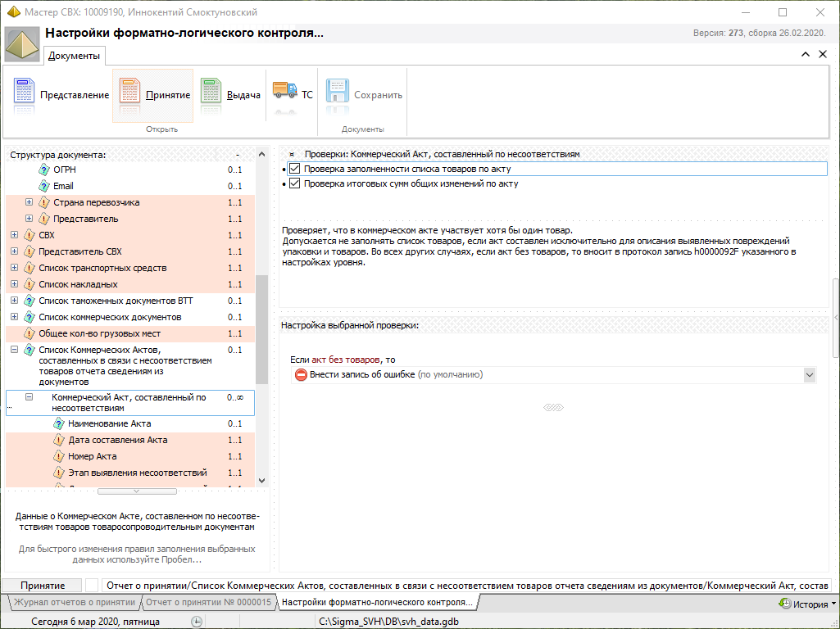Image resolution: width=840 pixels, height=629 pixels.
Task: Click the Список таможенных документов ВТТ icon
Action: pos(30,301)
